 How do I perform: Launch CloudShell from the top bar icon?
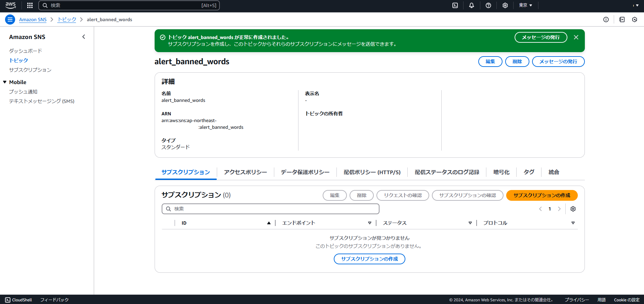tap(455, 5)
